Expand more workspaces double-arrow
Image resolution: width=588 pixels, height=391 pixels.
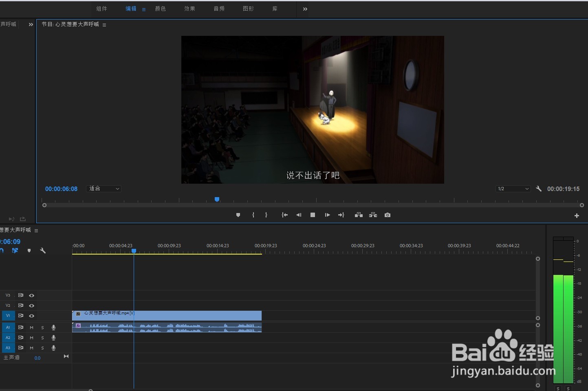click(305, 9)
